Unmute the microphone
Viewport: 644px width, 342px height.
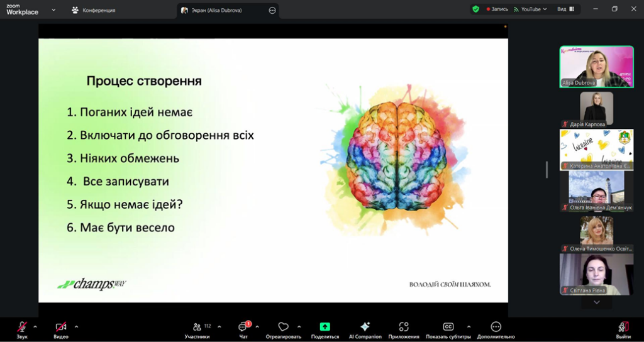(22, 327)
